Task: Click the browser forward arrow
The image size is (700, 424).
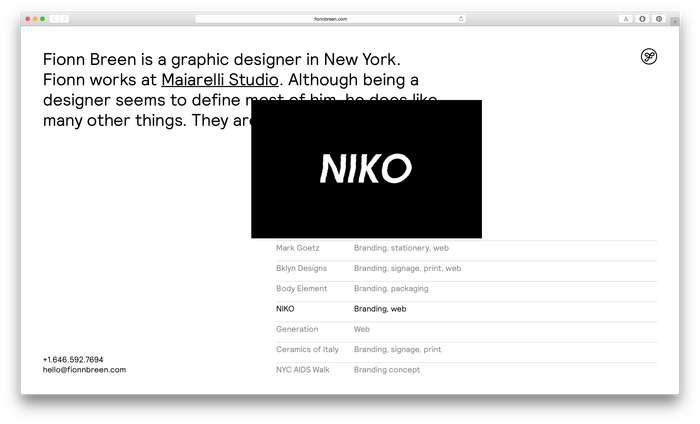Action: [x=64, y=19]
